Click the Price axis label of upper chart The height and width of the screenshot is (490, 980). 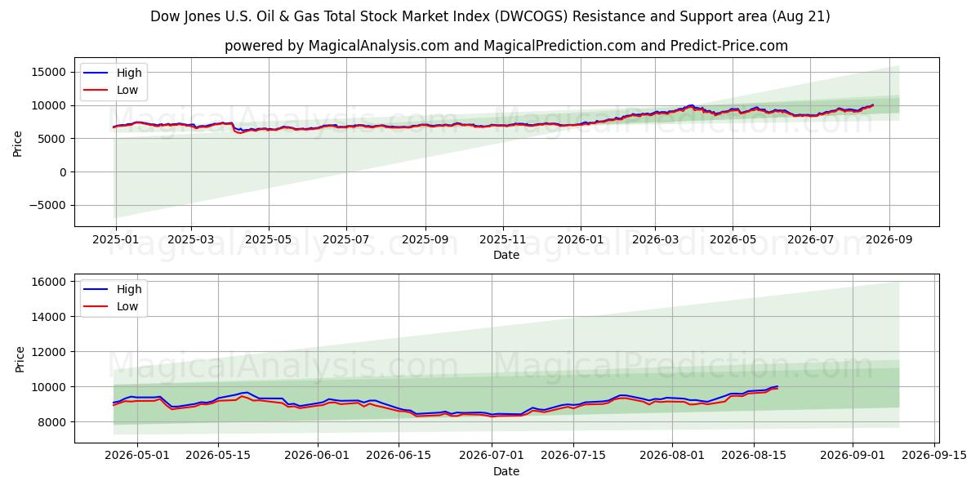18,142
